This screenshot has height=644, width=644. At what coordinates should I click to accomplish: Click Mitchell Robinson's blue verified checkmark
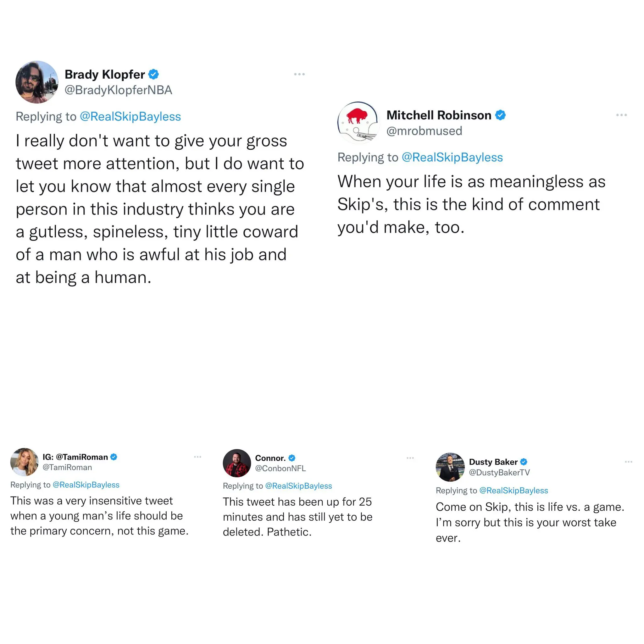pyautogui.click(x=500, y=115)
